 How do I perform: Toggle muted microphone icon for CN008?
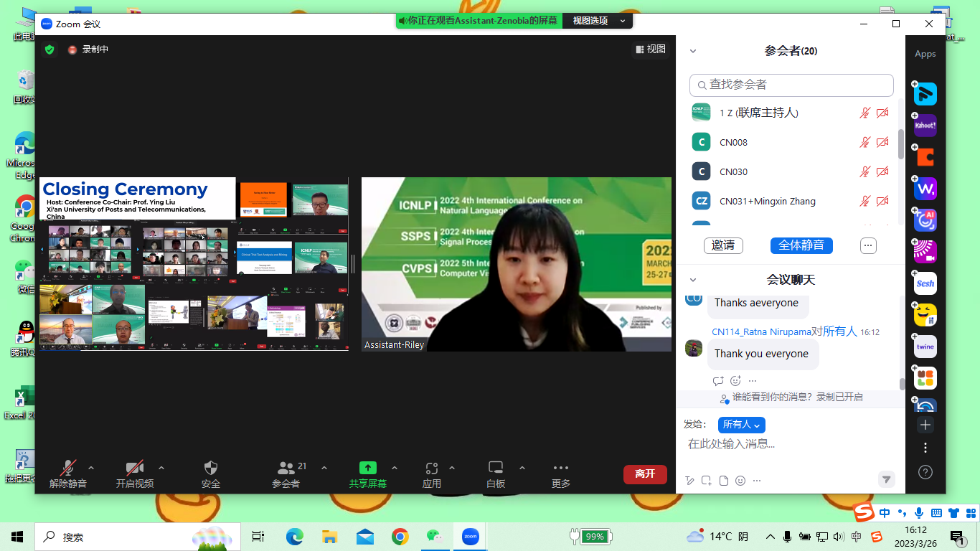(x=865, y=142)
